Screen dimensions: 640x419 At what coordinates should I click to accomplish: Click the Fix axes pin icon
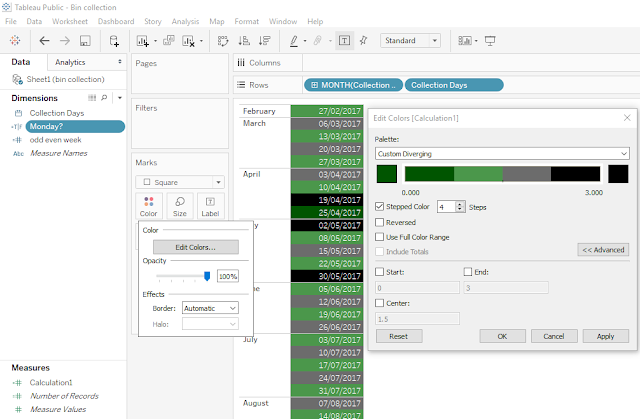(x=363, y=40)
